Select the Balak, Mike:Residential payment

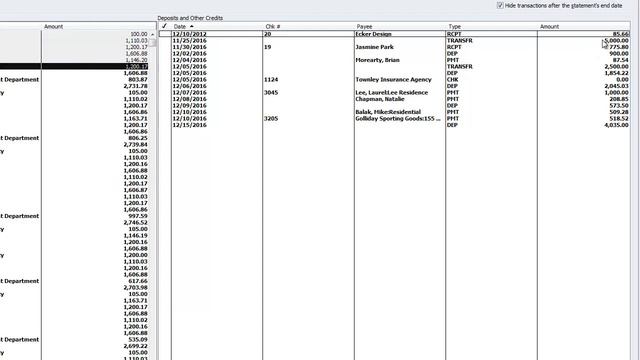click(394, 112)
